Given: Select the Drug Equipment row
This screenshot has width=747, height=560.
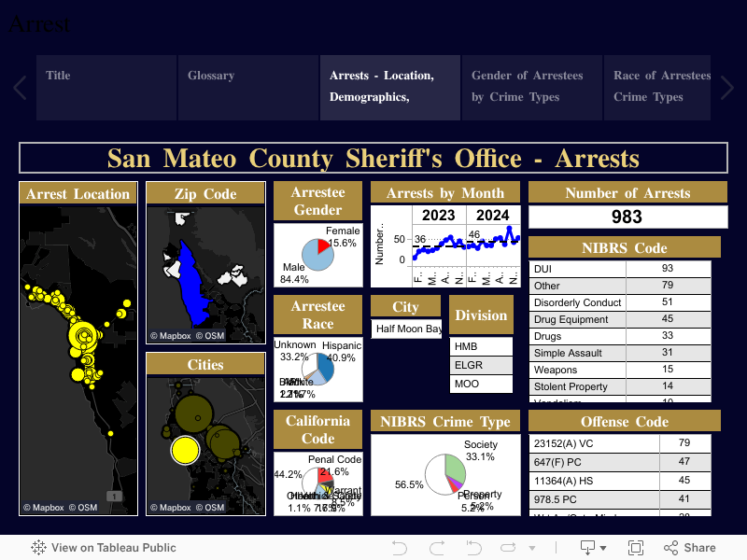Looking at the screenshot, I should pos(620,319).
